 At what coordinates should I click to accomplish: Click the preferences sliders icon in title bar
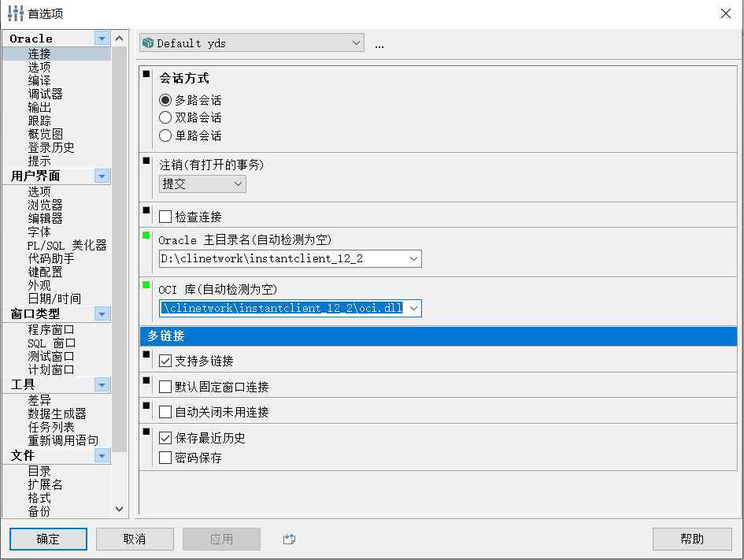(x=15, y=13)
